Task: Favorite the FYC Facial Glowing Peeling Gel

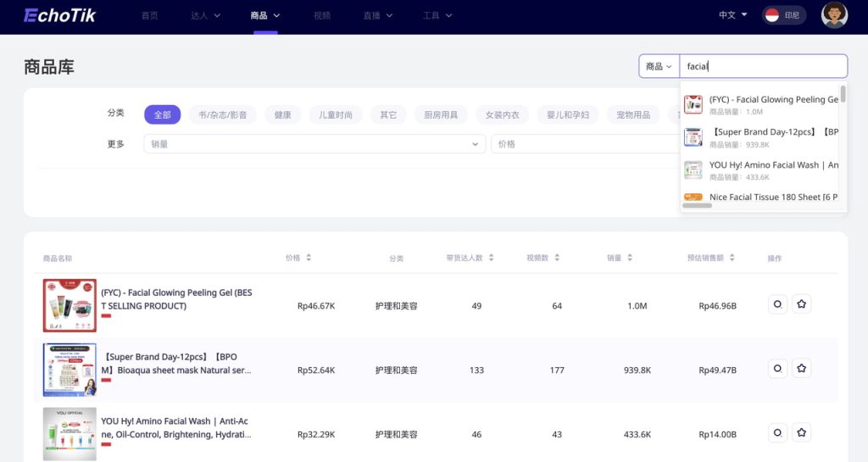Action: tap(801, 303)
